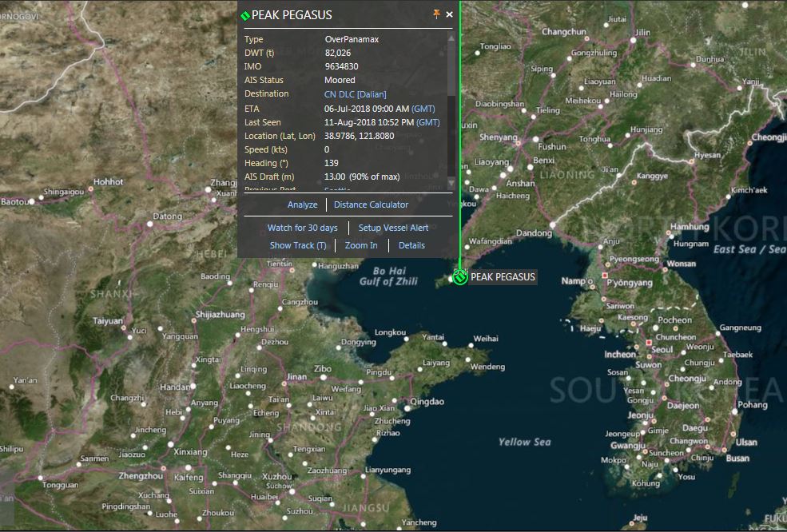This screenshot has height=532, width=787.
Task: Click the PEAK PEGASUS panel title
Action: [292, 15]
